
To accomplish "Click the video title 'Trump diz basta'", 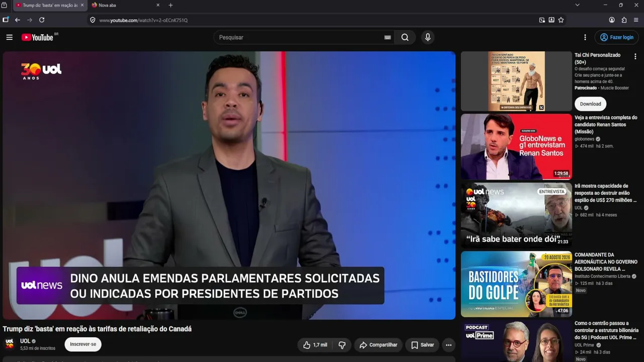I will 97,329.
